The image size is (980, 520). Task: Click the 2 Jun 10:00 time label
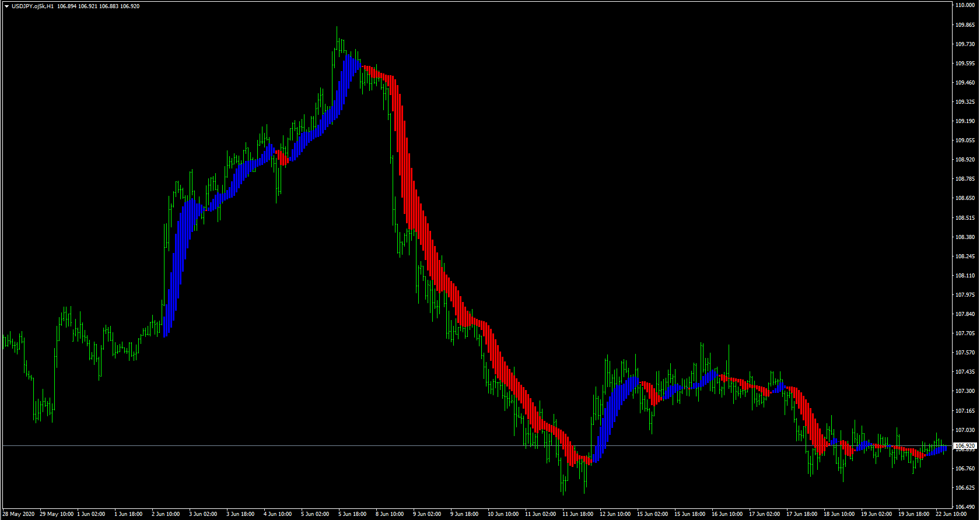[166, 514]
